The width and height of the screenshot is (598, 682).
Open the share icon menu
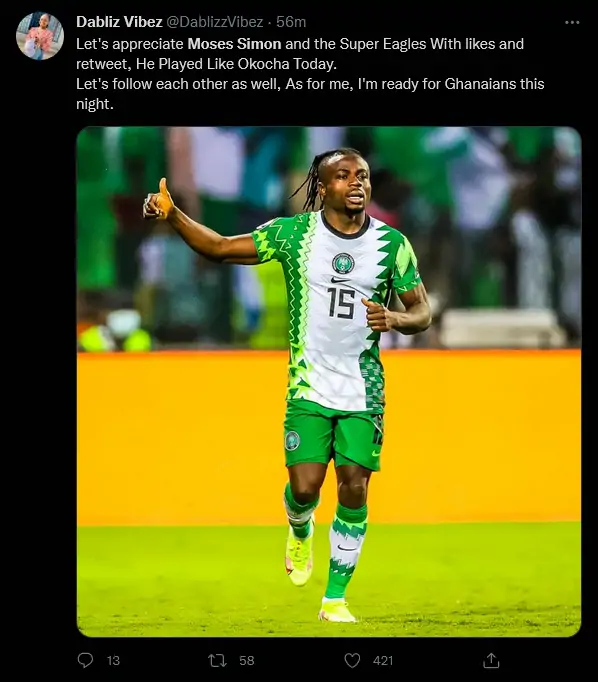pos(491,660)
